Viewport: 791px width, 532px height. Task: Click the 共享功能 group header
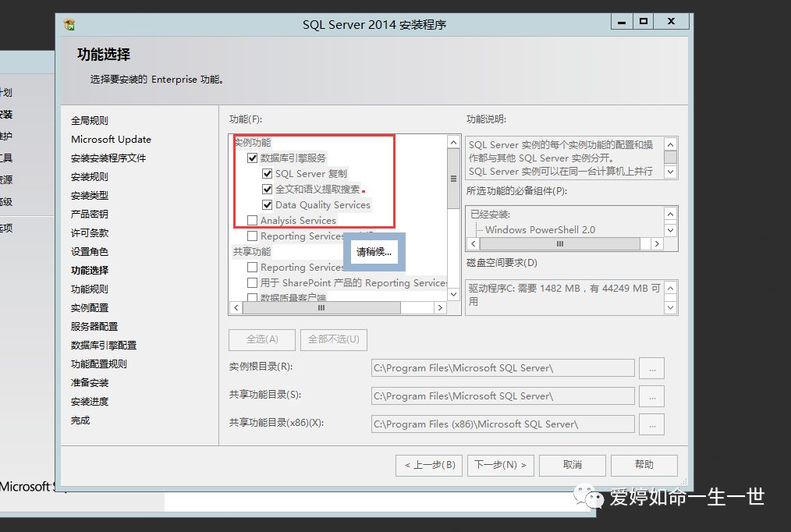click(252, 252)
